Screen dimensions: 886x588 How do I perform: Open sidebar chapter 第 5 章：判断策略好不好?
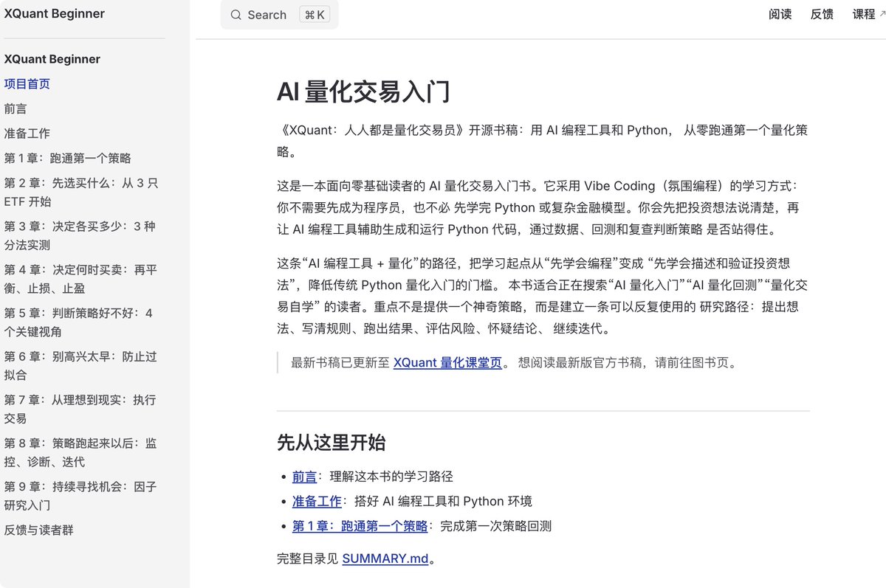(79, 322)
